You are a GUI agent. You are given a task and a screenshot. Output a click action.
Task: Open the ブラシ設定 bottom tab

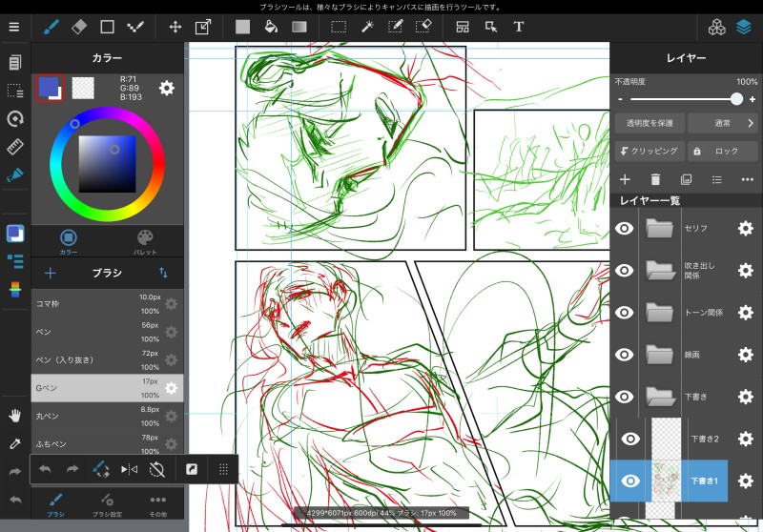coord(107,503)
